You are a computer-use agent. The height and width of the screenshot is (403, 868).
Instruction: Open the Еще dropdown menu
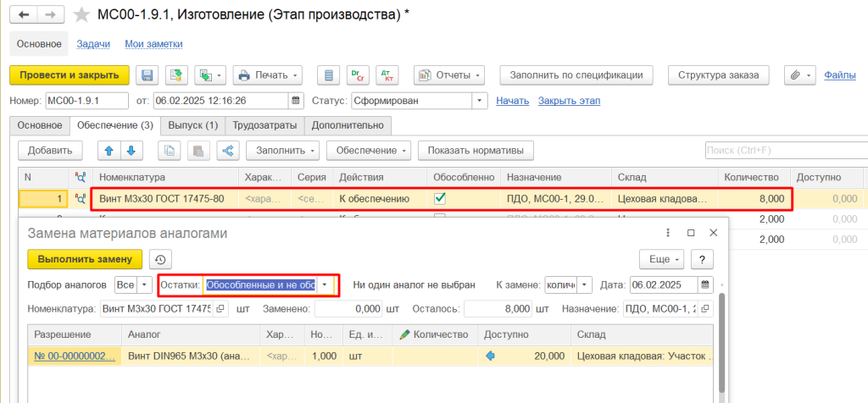pyautogui.click(x=662, y=259)
